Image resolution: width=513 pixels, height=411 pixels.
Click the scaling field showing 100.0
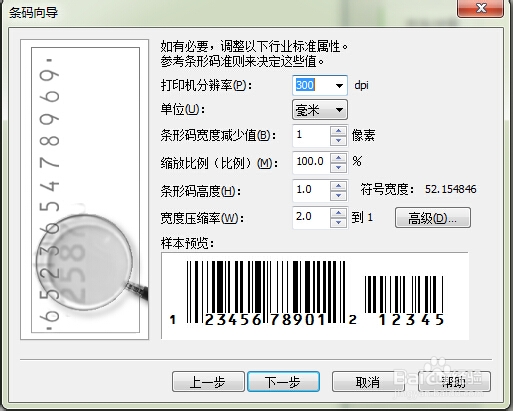tap(311, 163)
